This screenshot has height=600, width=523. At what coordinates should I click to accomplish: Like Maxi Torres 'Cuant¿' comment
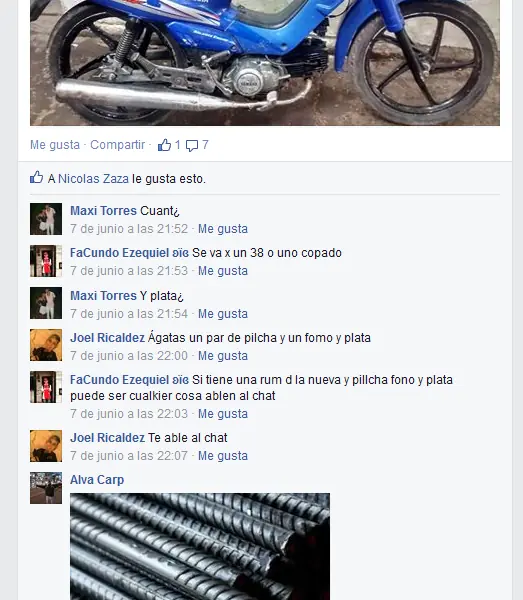pyautogui.click(x=223, y=229)
